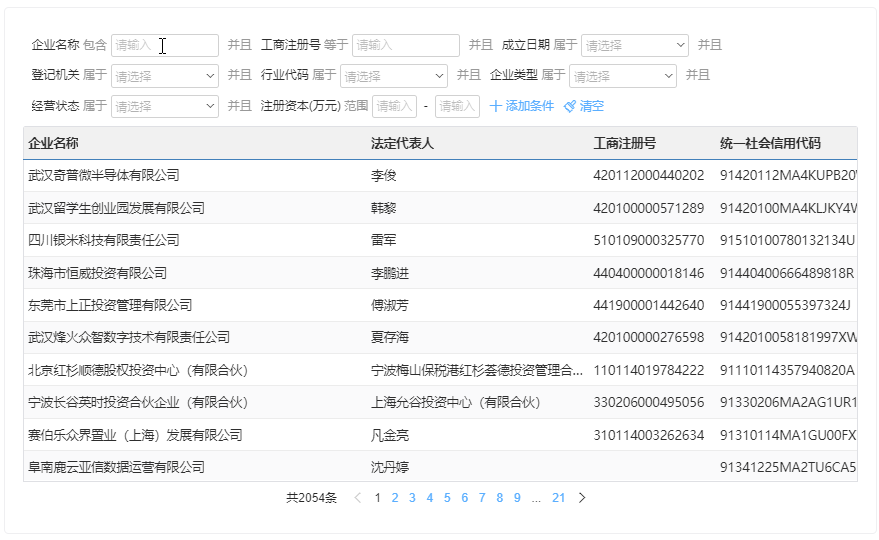879x540 pixels.
Task: Click registration number 330206000495056
Action: pyautogui.click(x=649, y=402)
